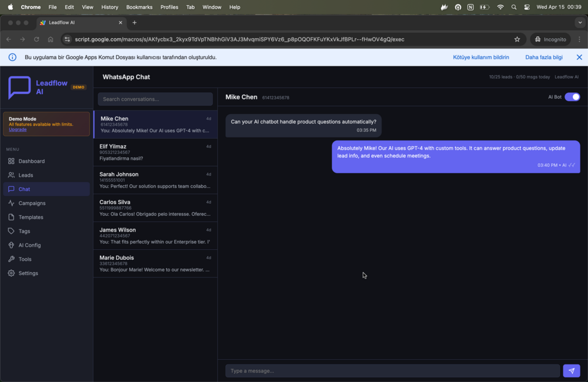Open the Edit menu
The width and height of the screenshot is (588, 382).
(x=69, y=7)
